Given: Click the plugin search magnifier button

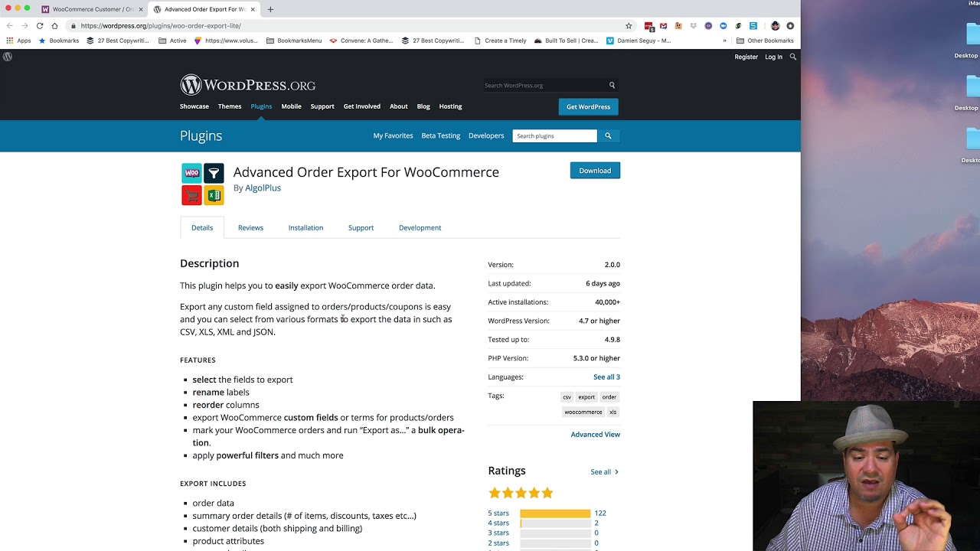Looking at the screenshot, I should (x=608, y=135).
